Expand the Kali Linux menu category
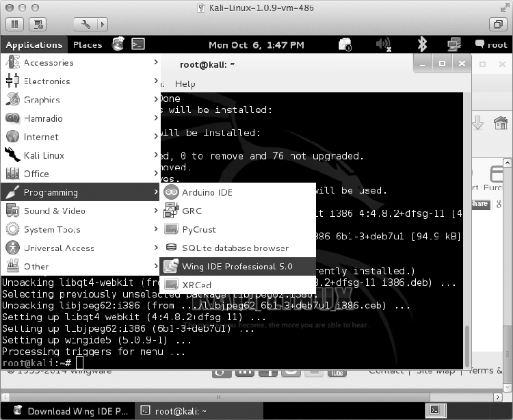Image resolution: width=513 pixels, height=420 pixels. click(44, 155)
